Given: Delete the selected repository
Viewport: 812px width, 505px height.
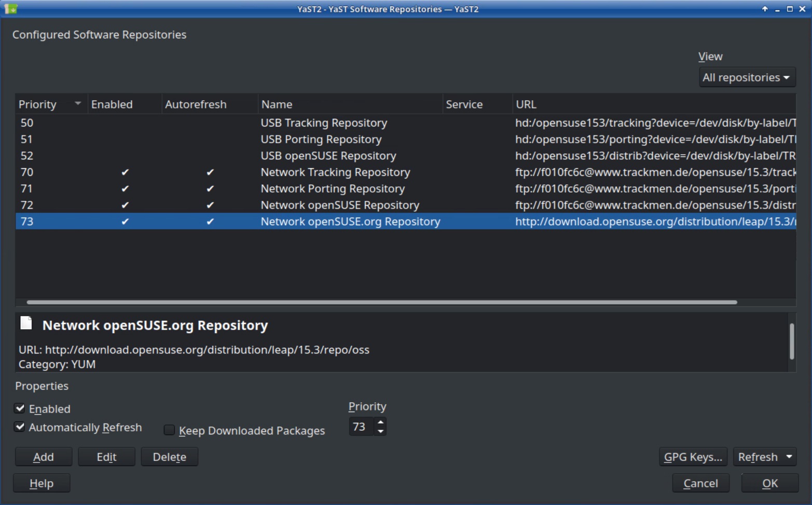Looking at the screenshot, I should (x=169, y=457).
